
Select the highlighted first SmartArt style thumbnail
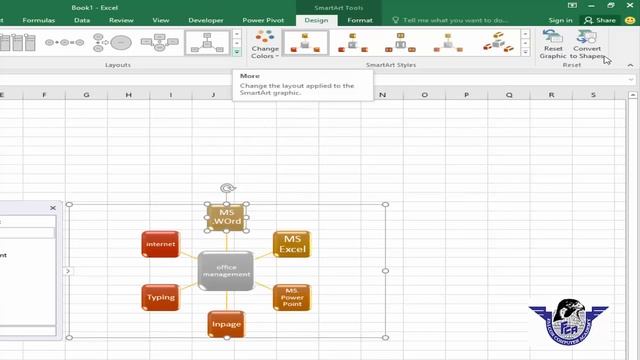click(305, 43)
